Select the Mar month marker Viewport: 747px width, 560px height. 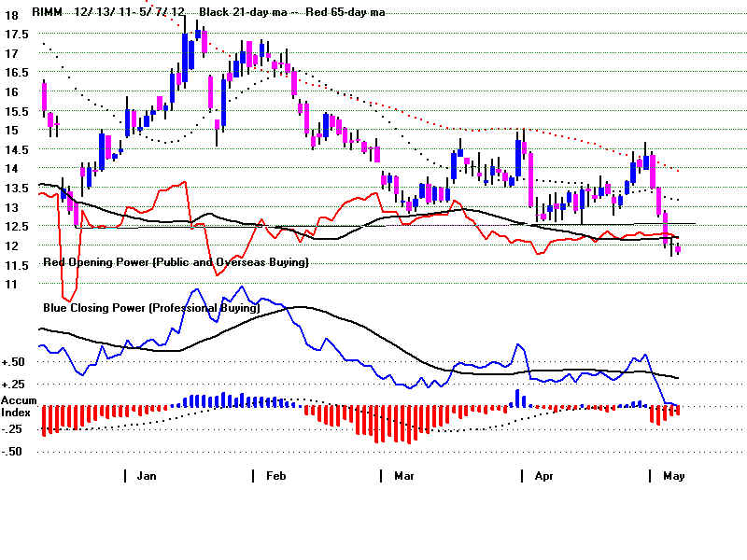[x=403, y=475]
